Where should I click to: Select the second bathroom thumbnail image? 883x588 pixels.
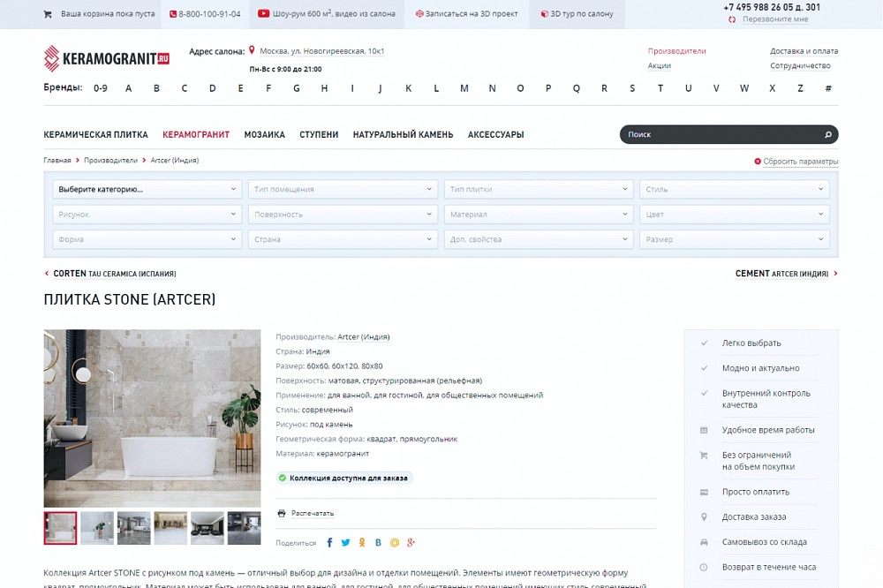[97, 528]
